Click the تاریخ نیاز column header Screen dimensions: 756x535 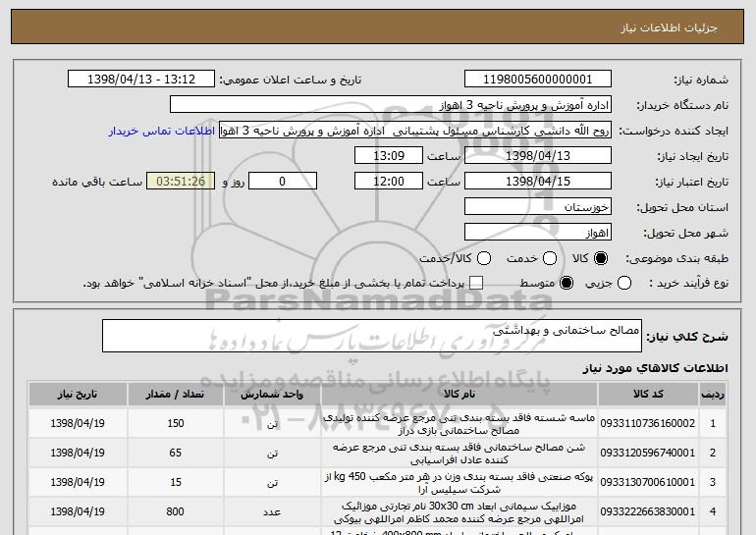point(78,395)
